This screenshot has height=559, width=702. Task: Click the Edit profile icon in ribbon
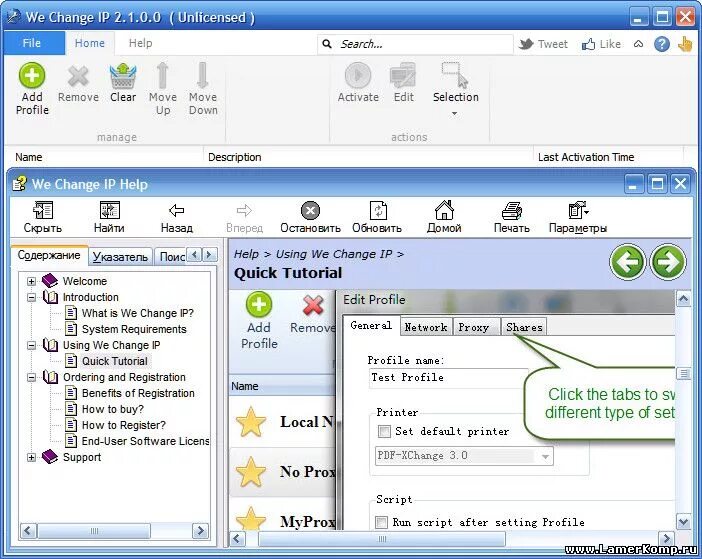click(403, 75)
